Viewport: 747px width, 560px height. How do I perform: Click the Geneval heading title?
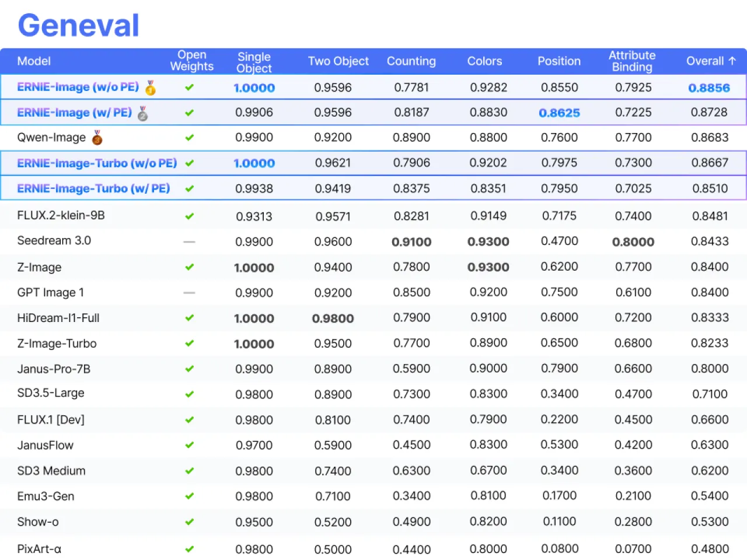pyautogui.click(x=79, y=26)
